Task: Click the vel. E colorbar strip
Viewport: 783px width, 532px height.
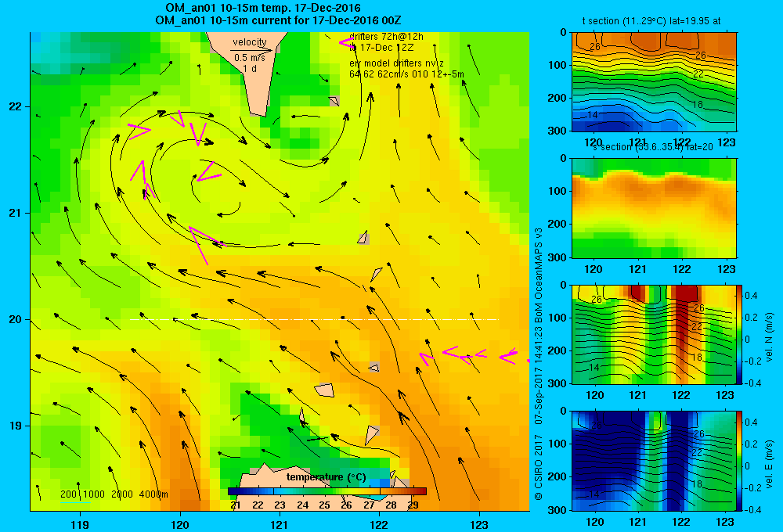Action: (739, 461)
